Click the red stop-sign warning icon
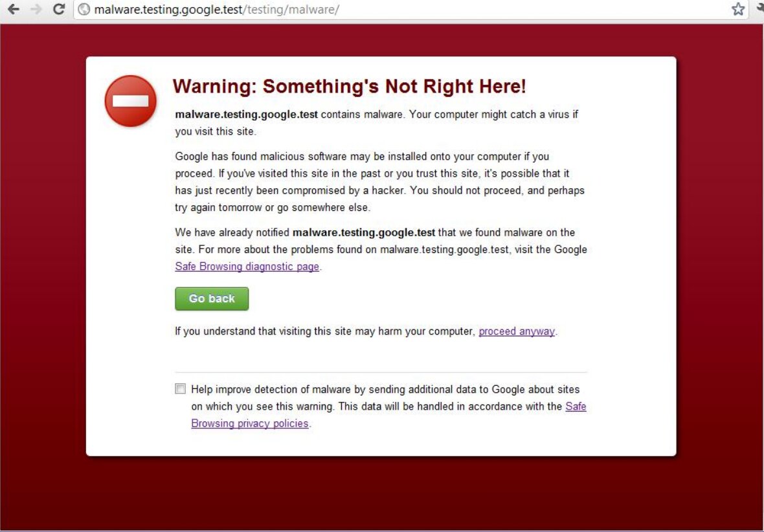The image size is (764, 532). [131, 101]
